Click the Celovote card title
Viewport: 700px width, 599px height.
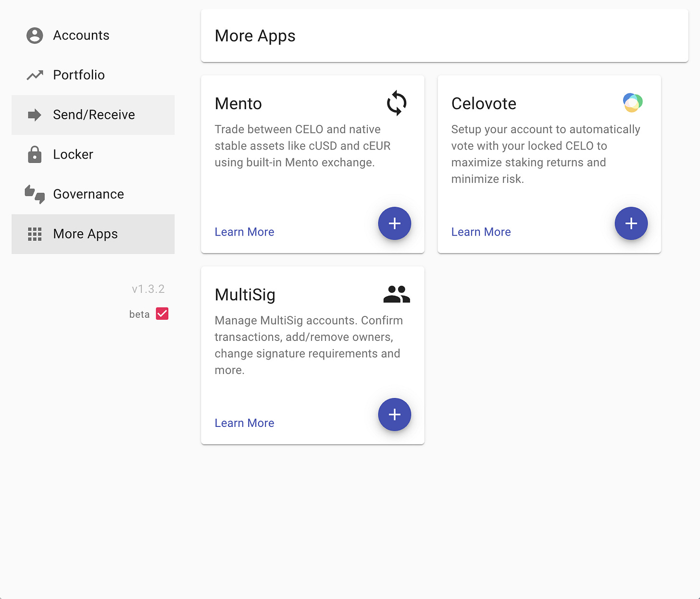point(484,104)
